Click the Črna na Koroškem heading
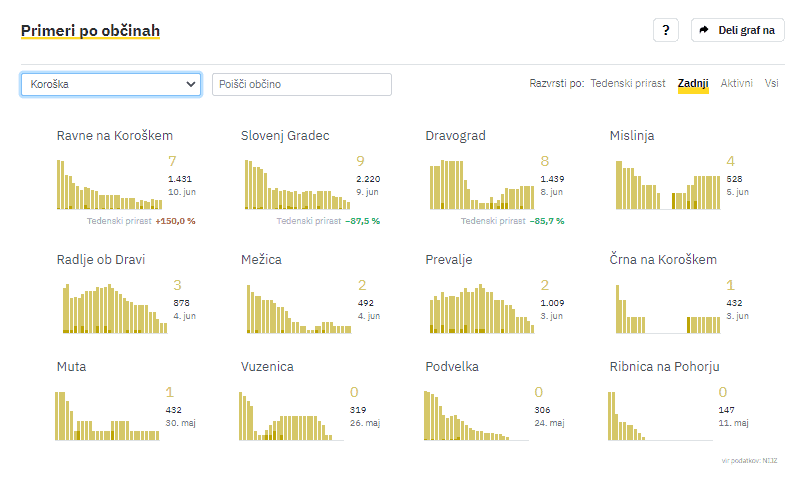Image resolution: width=792 pixels, height=479 pixels. point(663,260)
